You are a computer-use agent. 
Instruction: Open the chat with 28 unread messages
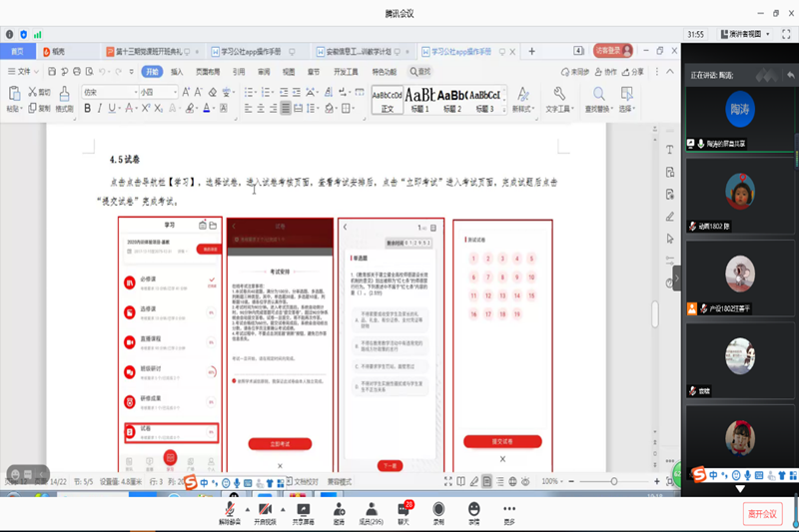[x=403, y=513]
